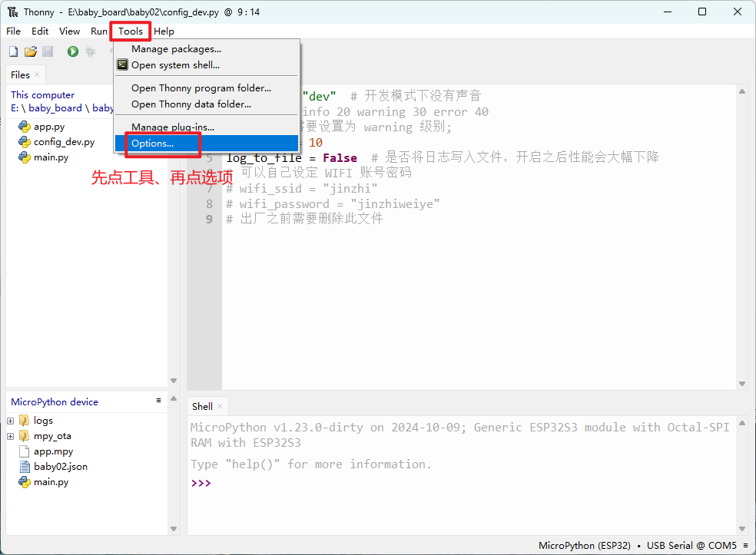Select config_dev.py Python file icon

point(25,142)
